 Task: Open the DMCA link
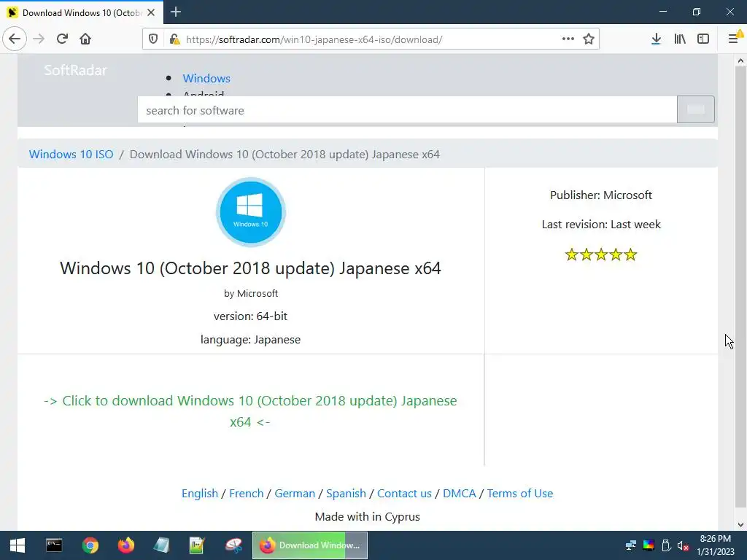point(460,494)
